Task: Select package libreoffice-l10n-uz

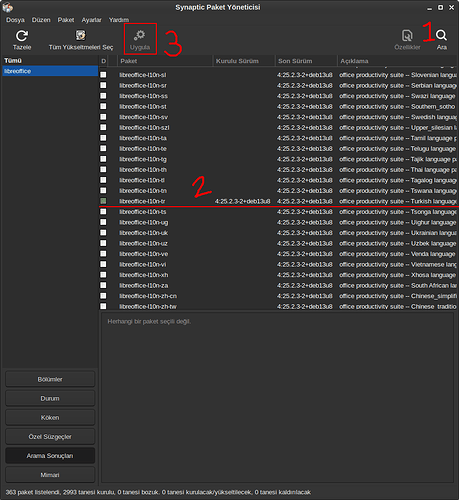Action: (x=144, y=243)
